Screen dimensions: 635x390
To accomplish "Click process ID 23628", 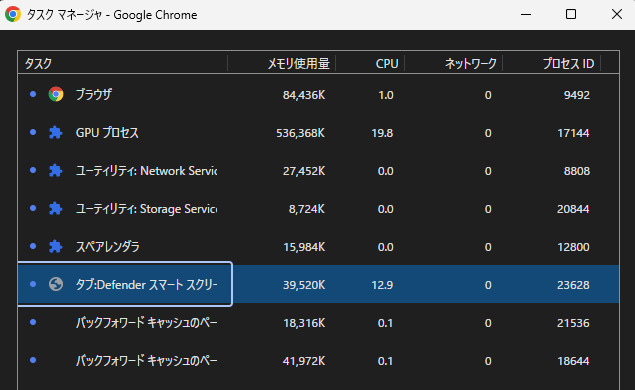I will coord(573,285).
